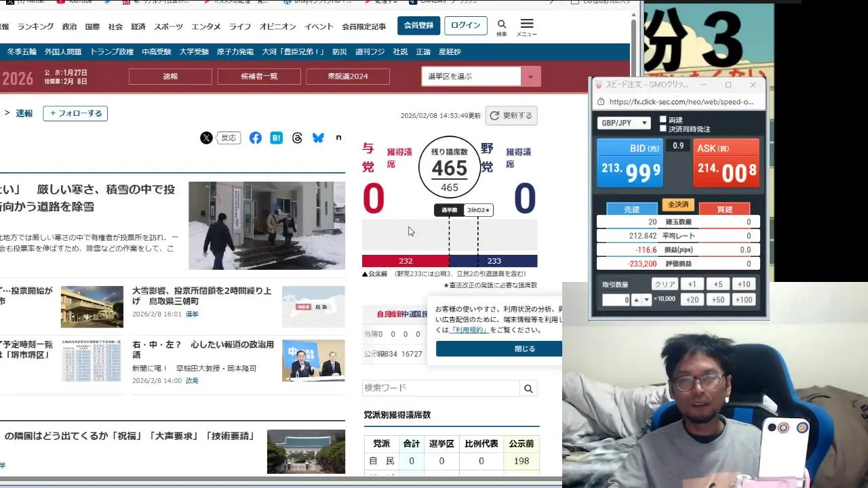Screen dimensions: 868x488
Task: Open the 鳥取 map thumbnail
Action: click(x=313, y=307)
